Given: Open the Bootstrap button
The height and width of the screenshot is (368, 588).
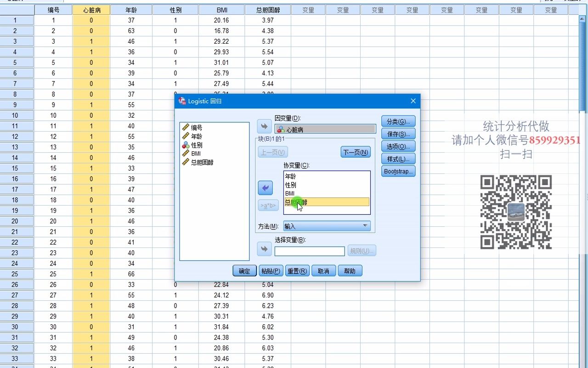Looking at the screenshot, I should pyautogui.click(x=398, y=171).
